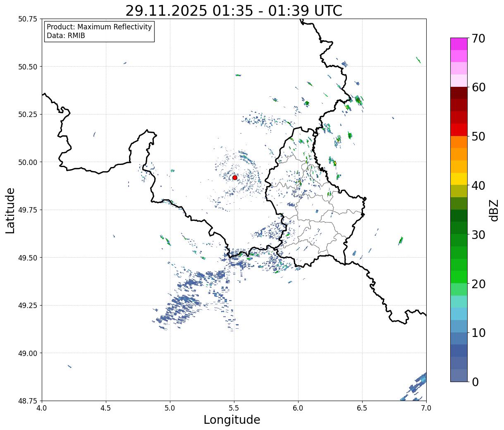This screenshot has width=504, height=430.
Task: Click latitude tick label 49.50
Action: point(27,258)
